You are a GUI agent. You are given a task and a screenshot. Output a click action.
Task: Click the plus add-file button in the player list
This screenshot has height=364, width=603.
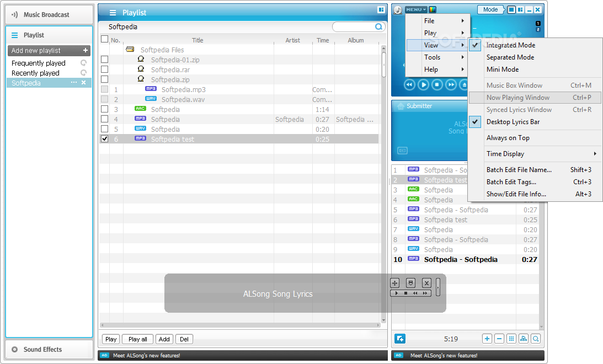(x=487, y=339)
